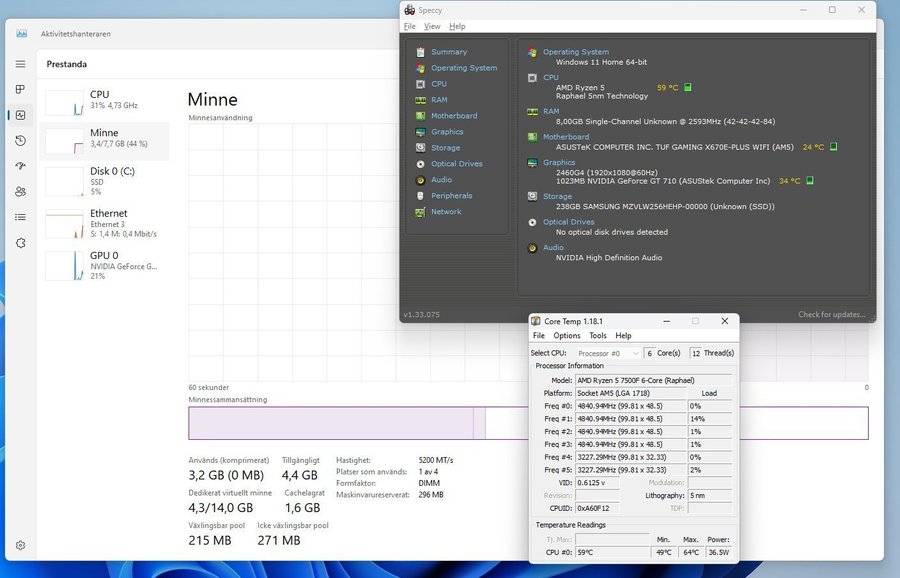Click the Power reading 36.5W in Core Temp
900x578 pixels.
click(719, 552)
